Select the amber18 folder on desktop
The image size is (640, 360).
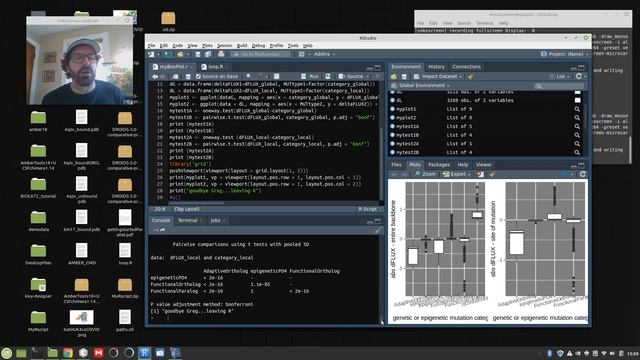coord(38,122)
